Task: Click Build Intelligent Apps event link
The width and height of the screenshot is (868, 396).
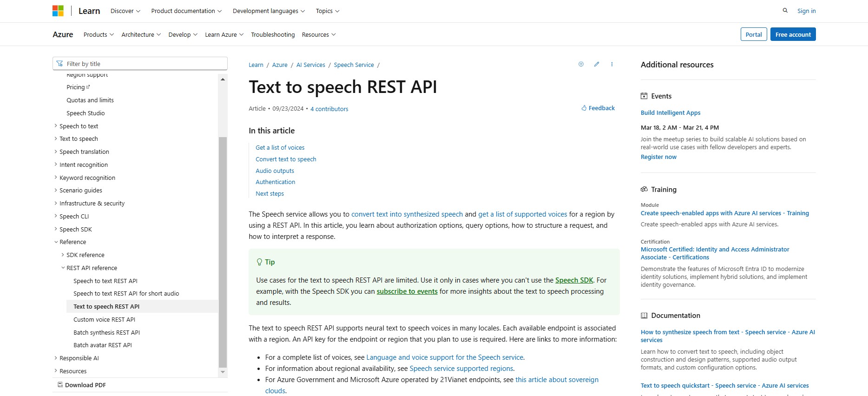Action: tap(671, 112)
